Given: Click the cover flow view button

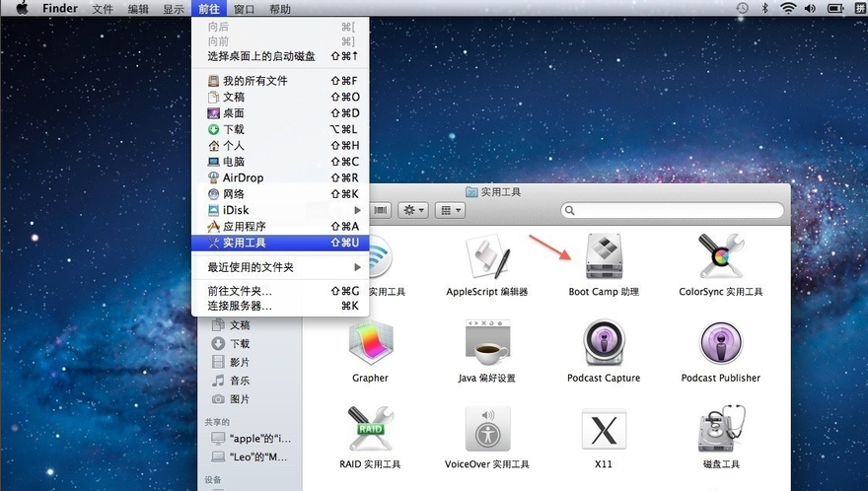Looking at the screenshot, I should pyautogui.click(x=381, y=210).
